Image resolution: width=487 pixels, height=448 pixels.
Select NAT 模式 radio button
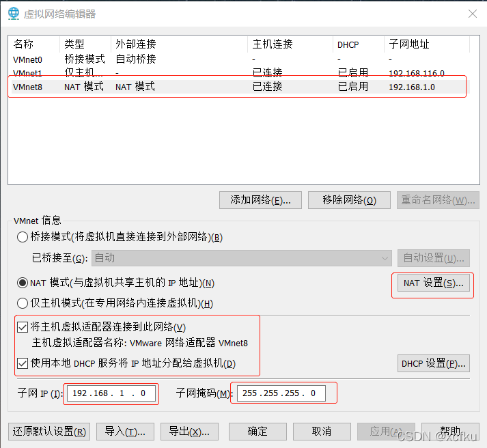pyautogui.click(x=23, y=283)
